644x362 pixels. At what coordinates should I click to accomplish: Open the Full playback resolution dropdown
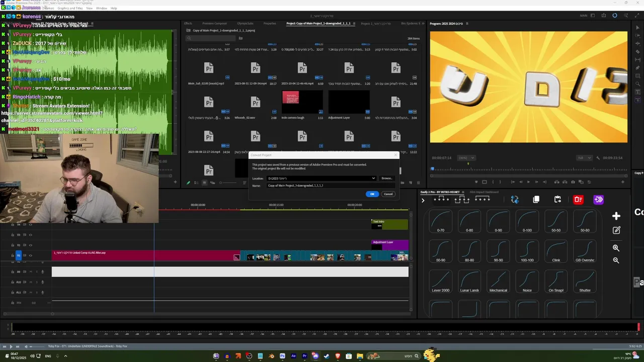click(585, 158)
